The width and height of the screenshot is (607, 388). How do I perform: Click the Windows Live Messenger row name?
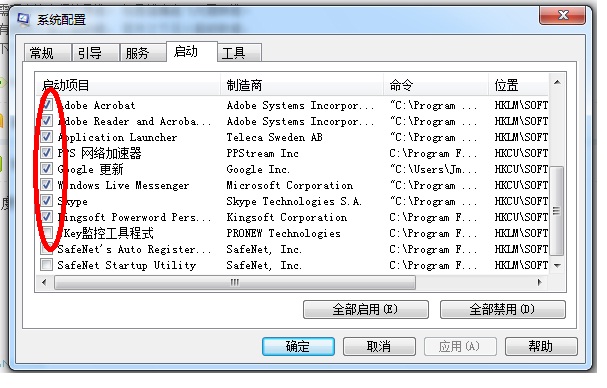pos(123,185)
